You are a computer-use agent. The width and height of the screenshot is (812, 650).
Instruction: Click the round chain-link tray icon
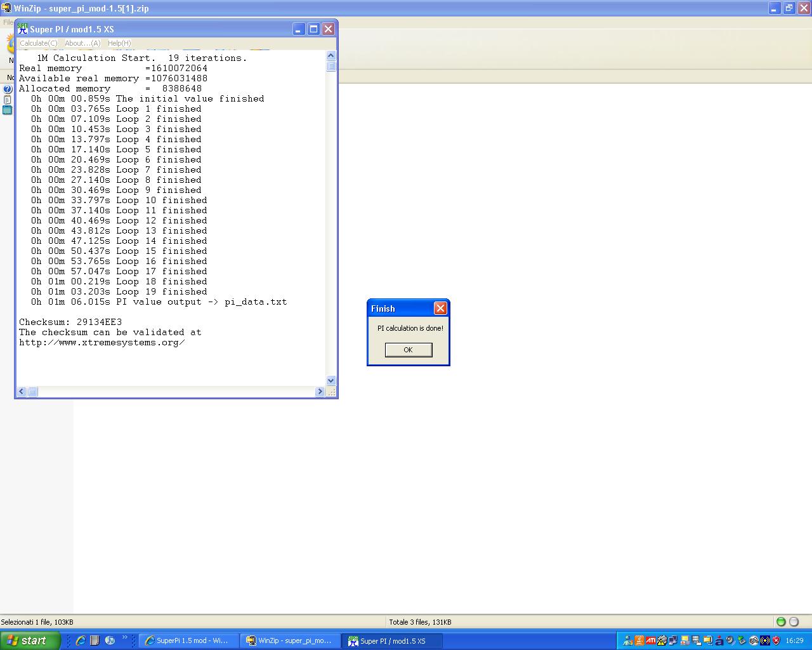[x=754, y=640]
